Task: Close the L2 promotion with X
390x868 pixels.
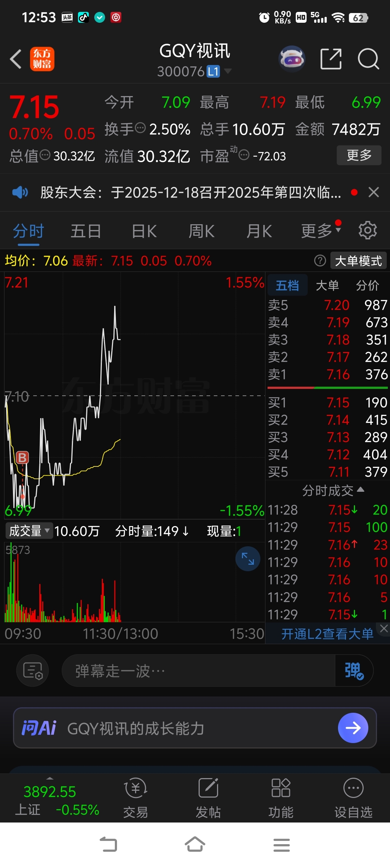Action: click(384, 629)
